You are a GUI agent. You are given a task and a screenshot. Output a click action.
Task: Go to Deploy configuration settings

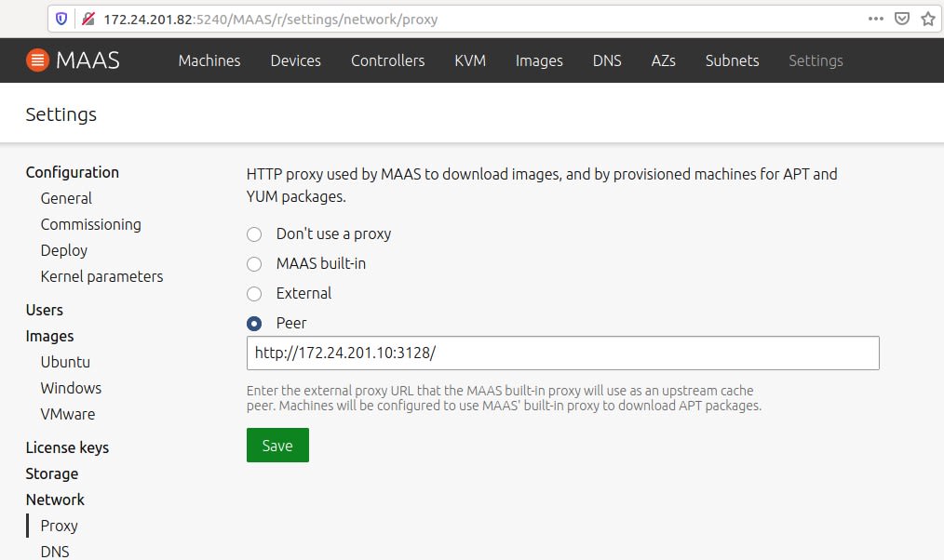pos(64,250)
